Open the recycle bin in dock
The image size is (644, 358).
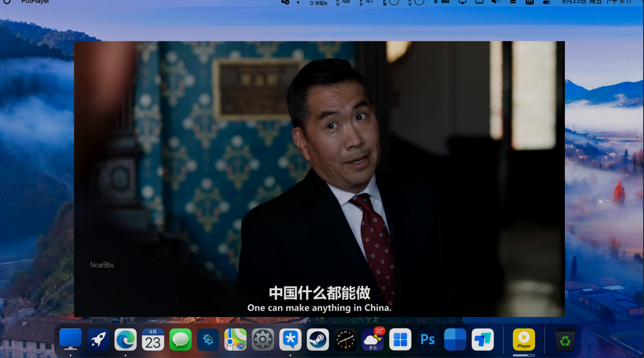(565, 340)
